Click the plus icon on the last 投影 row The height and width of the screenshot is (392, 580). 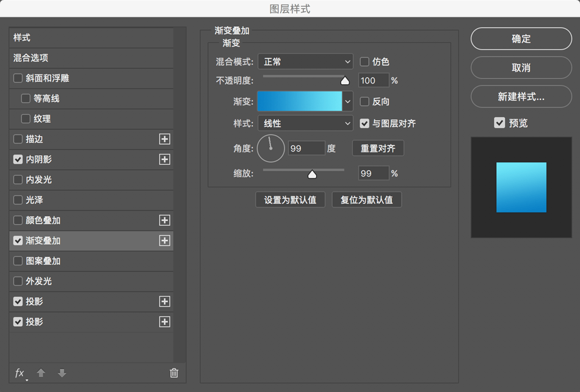click(165, 322)
